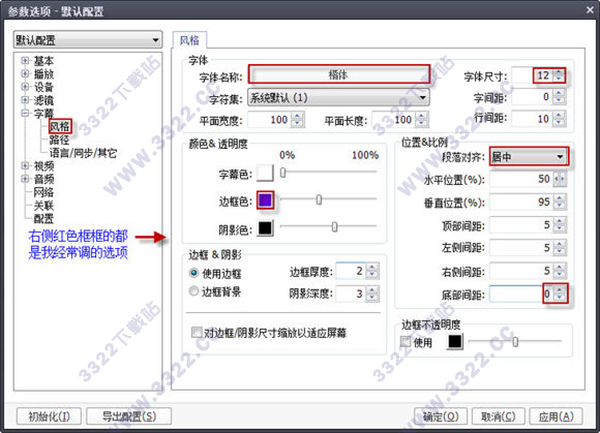Viewport: 600px width, 433px height.
Task: Select the 使用边框 radio button
Action: [x=194, y=273]
